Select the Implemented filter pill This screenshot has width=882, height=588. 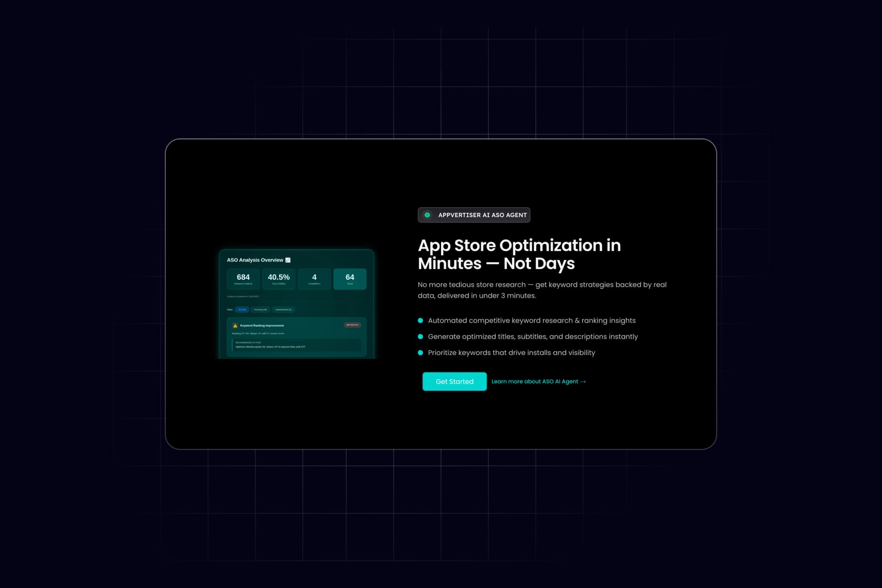point(283,309)
